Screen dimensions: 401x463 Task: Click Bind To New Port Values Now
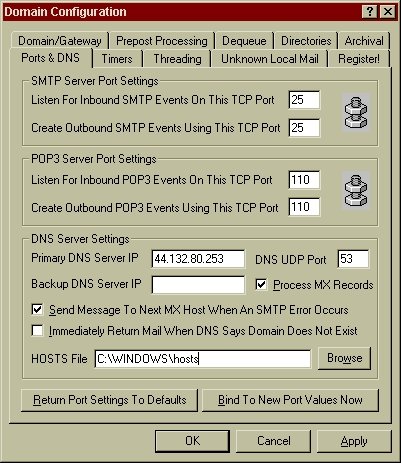[290, 400]
